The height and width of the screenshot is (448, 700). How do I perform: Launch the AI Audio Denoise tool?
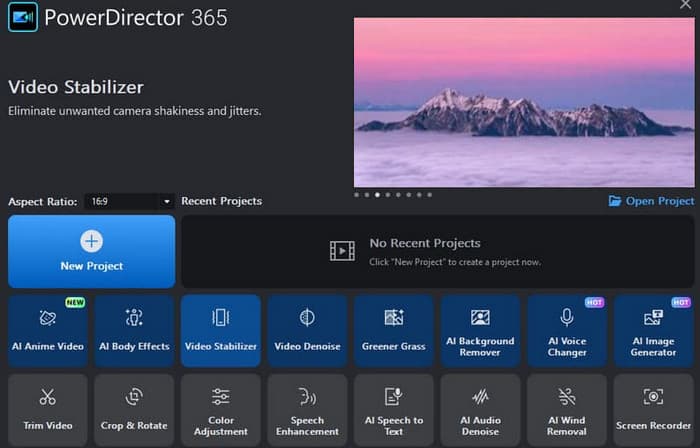click(x=480, y=410)
